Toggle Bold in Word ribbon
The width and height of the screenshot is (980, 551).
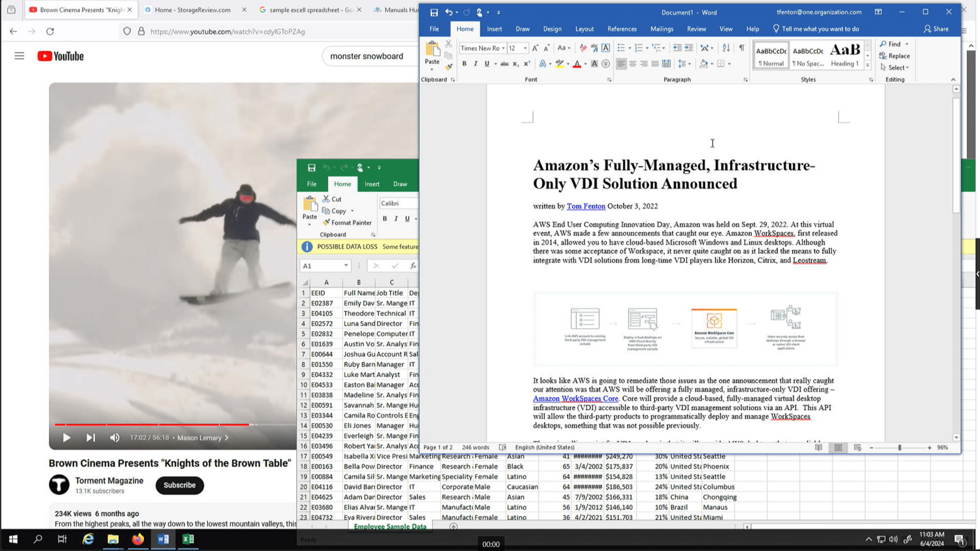tap(464, 64)
